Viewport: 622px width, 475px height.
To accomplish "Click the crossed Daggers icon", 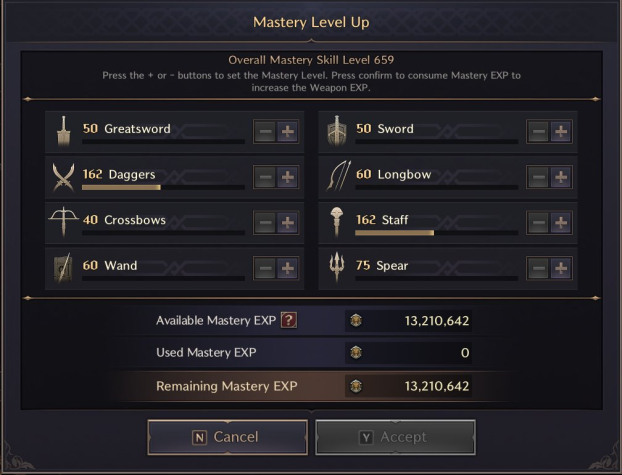I will [63, 177].
